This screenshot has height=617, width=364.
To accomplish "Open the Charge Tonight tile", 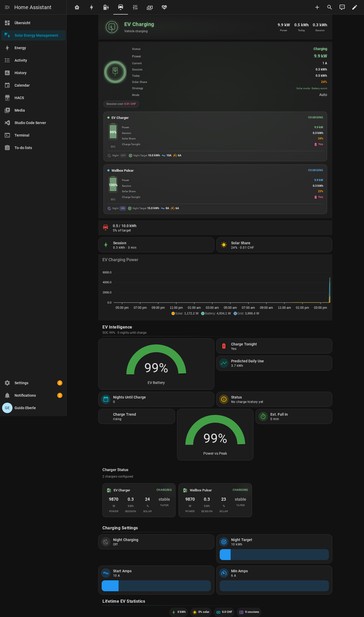I will (x=274, y=346).
